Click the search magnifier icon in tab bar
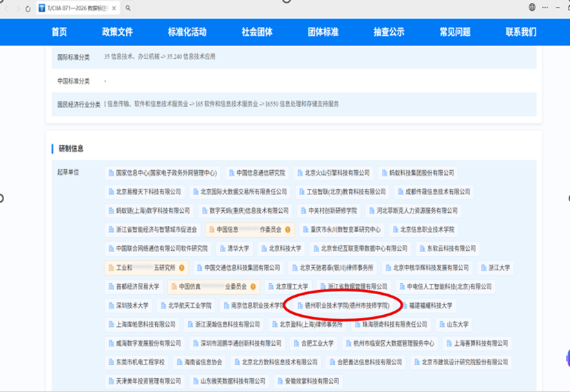This screenshot has height=392, width=570. coord(128,8)
